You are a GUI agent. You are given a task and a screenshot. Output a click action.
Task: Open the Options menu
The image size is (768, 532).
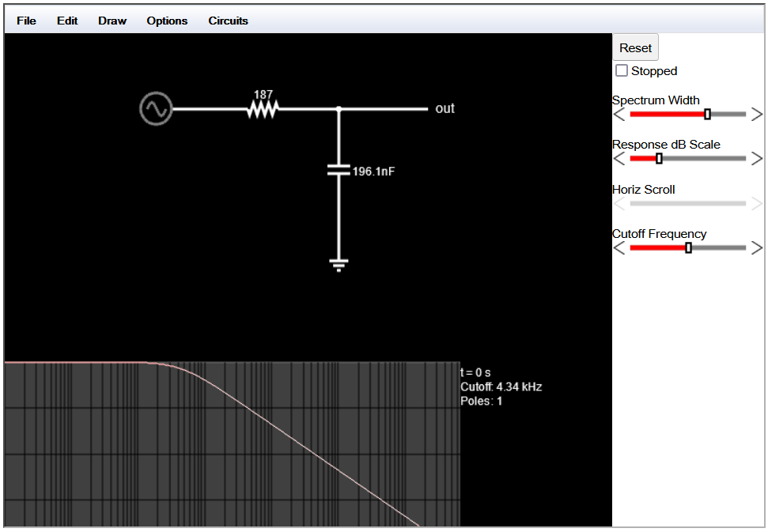coord(167,21)
